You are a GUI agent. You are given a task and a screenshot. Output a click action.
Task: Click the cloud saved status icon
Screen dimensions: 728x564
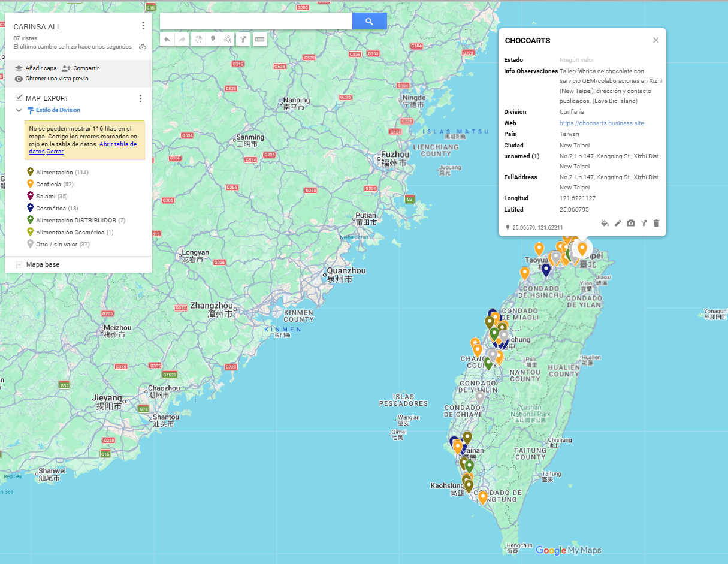(x=143, y=47)
